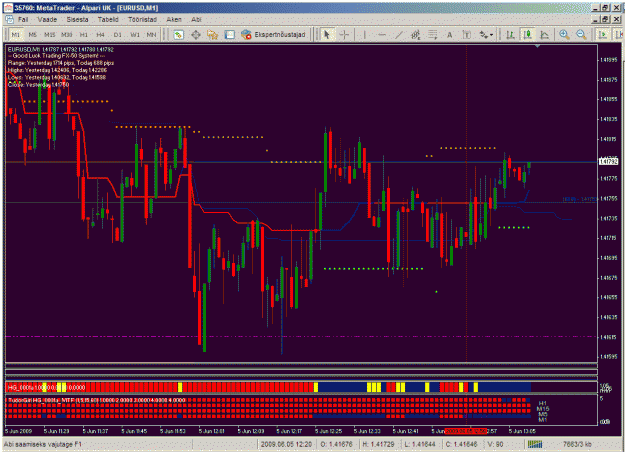Toggle the M1 timeframe button
The width and height of the screenshot is (625, 452).
tap(16, 35)
